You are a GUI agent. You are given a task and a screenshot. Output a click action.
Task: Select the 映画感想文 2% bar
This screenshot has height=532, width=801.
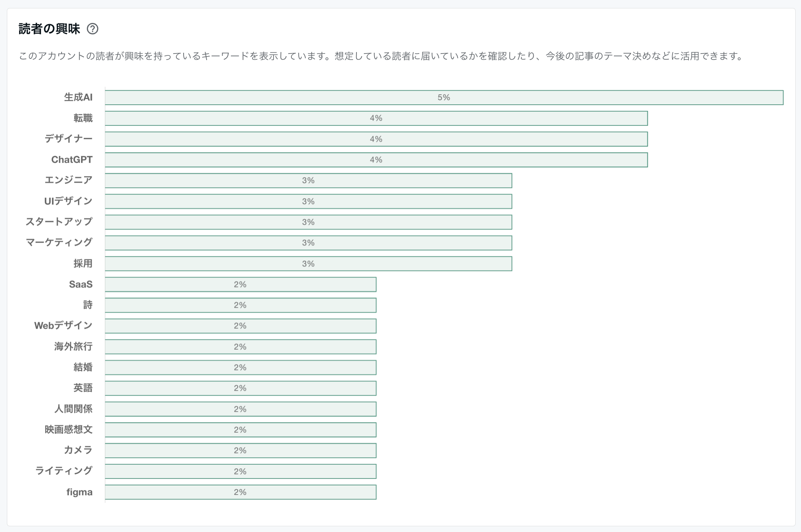[x=241, y=430]
